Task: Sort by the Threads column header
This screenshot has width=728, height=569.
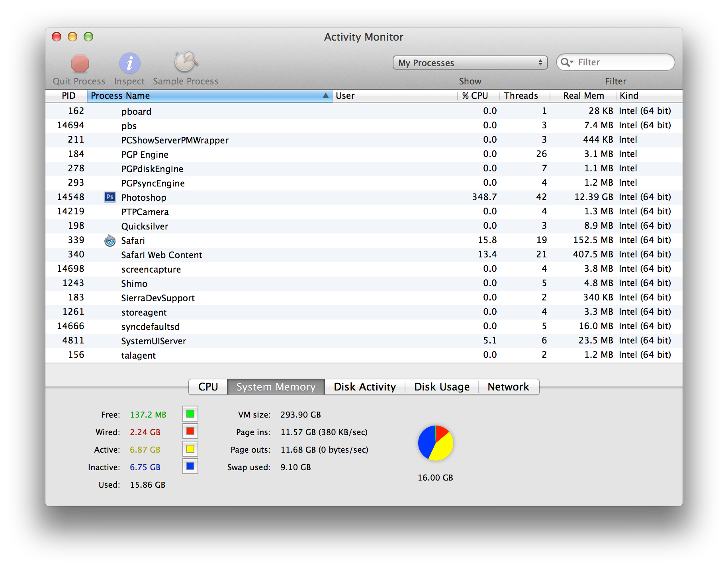Action: (524, 96)
